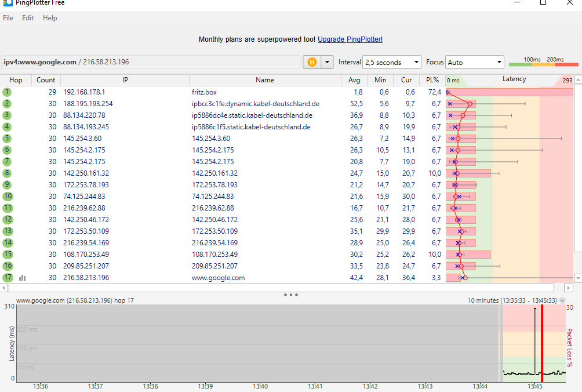Select hop 16 green circle icon
The width and height of the screenshot is (582, 392).
click(8, 266)
